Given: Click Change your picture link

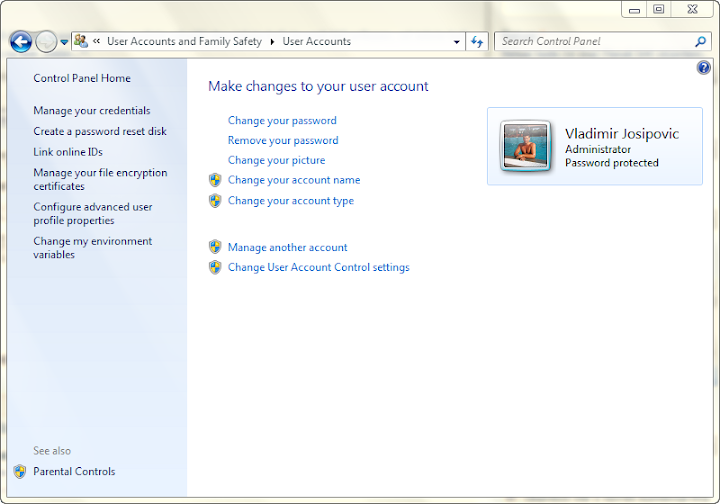Looking at the screenshot, I should click(276, 160).
